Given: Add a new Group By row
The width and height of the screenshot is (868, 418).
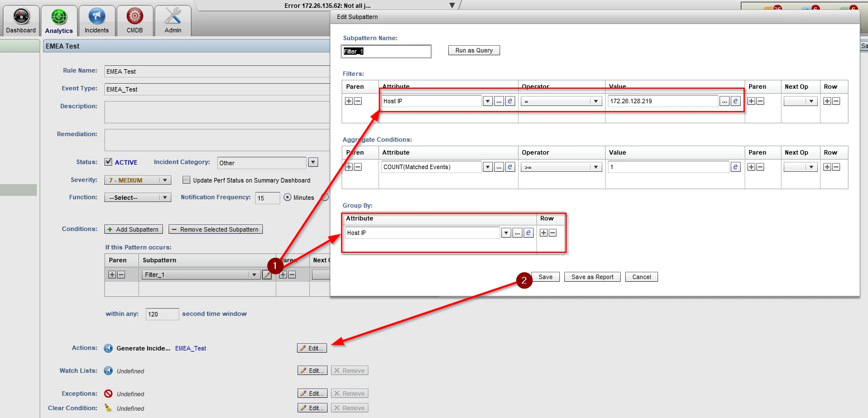Looking at the screenshot, I should (x=544, y=233).
